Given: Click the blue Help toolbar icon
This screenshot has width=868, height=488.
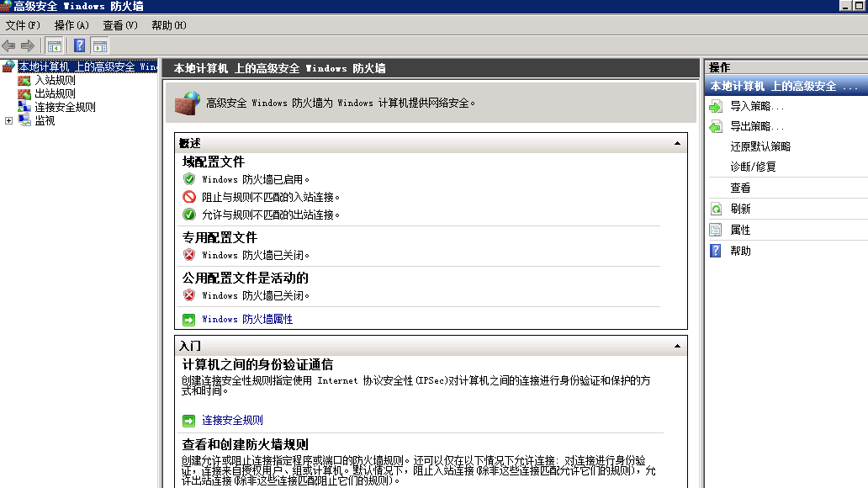Looking at the screenshot, I should pos(80,46).
